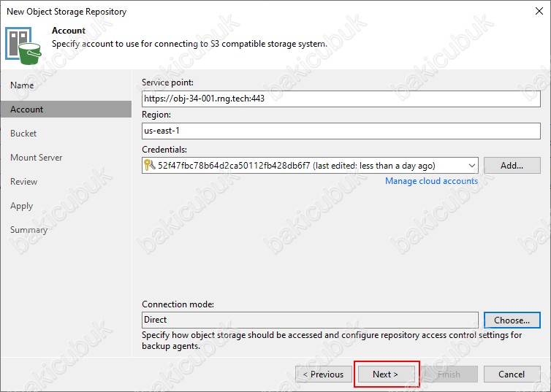The height and width of the screenshot is (392, 551).
Task: Open the Summary step
Action: pyautogui.click(x=28, y=230)
